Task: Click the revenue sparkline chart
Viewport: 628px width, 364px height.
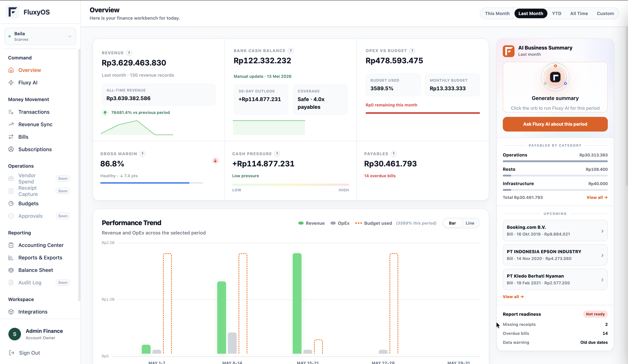Action: click(137, 128)
